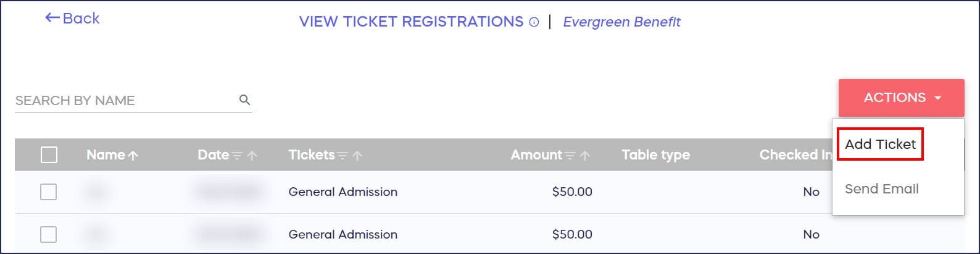Tick the select-all checkbox in table header
This screenshot has height=254, width=980.
pyautogui.click(x=49, y=155)
